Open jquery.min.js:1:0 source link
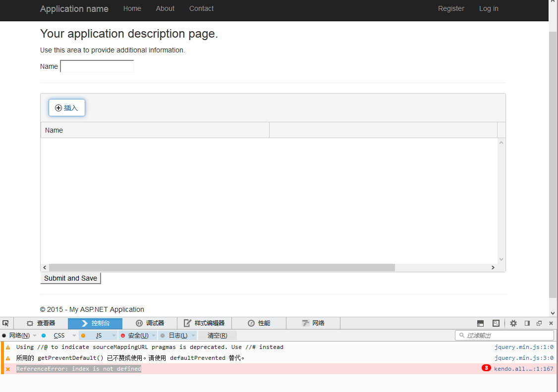 pos(524,347)
